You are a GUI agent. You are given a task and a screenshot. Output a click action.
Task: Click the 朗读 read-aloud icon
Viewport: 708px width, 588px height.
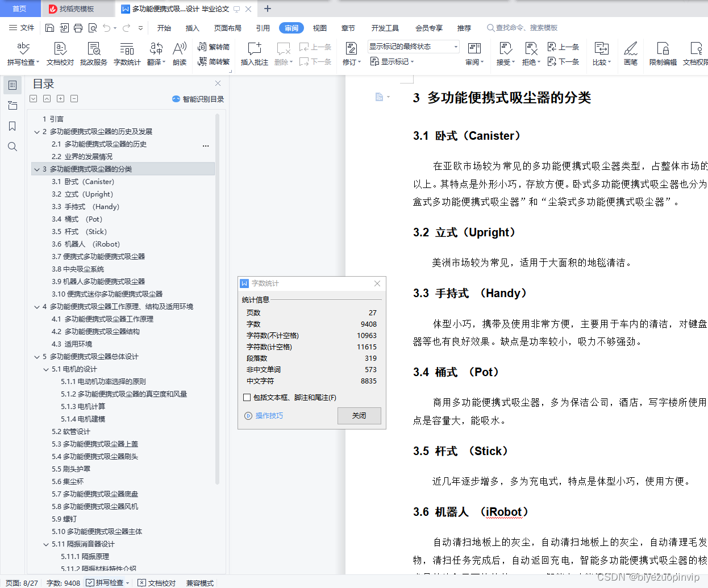tap(180, 54)
